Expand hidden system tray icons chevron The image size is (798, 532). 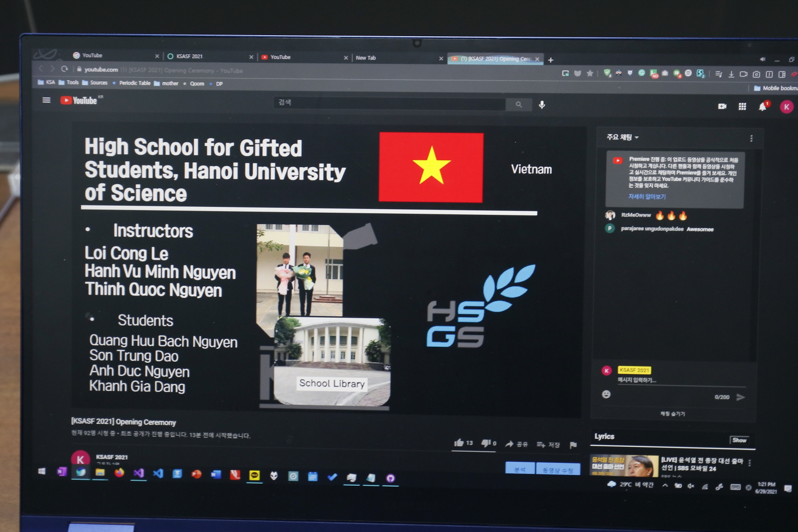coord(665,485)
